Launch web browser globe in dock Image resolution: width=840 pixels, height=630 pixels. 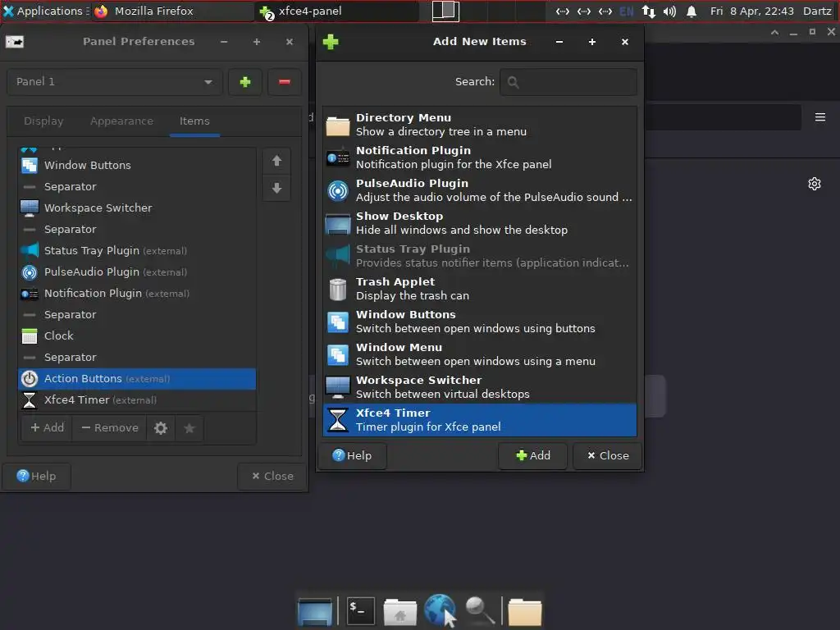tap(440, 610)
